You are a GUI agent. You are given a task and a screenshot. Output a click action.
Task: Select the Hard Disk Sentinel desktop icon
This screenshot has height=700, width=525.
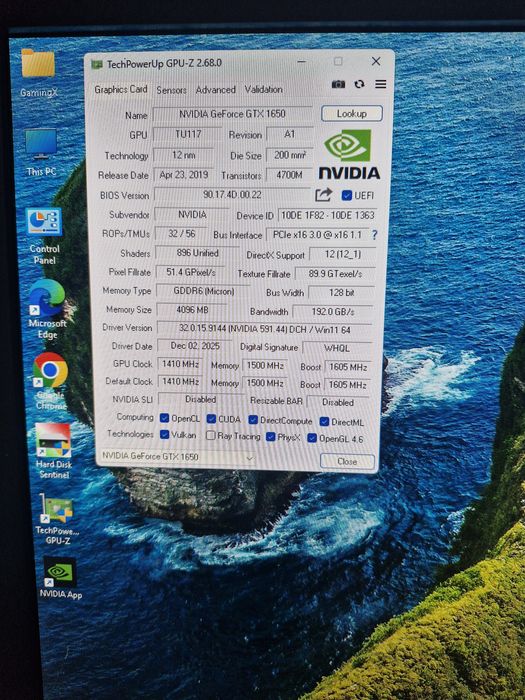point(53,451)
